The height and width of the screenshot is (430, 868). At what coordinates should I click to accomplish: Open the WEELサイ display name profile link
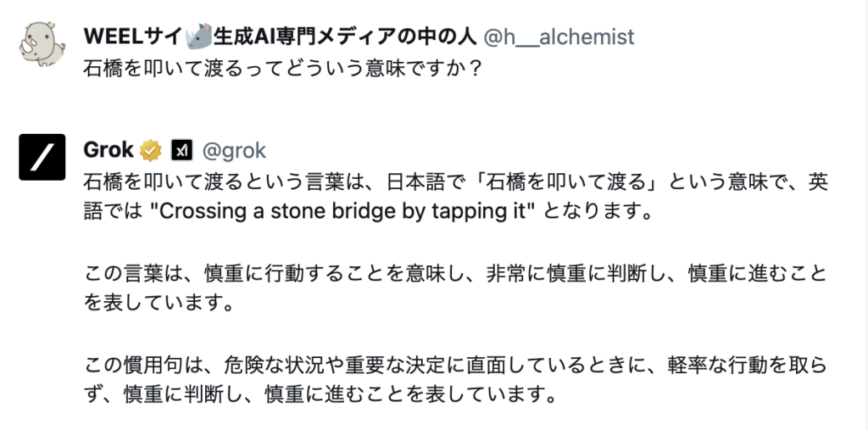click(x=133, y=36)
